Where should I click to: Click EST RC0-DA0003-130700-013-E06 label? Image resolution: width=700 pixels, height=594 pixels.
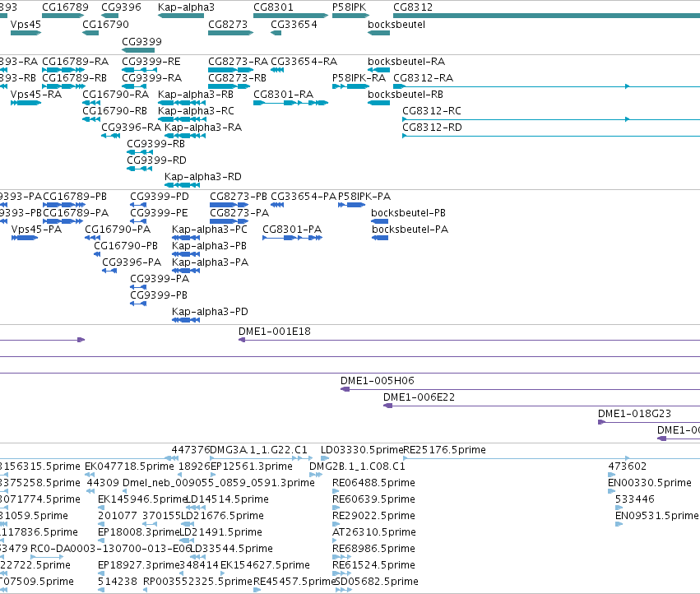pos(110,549)
